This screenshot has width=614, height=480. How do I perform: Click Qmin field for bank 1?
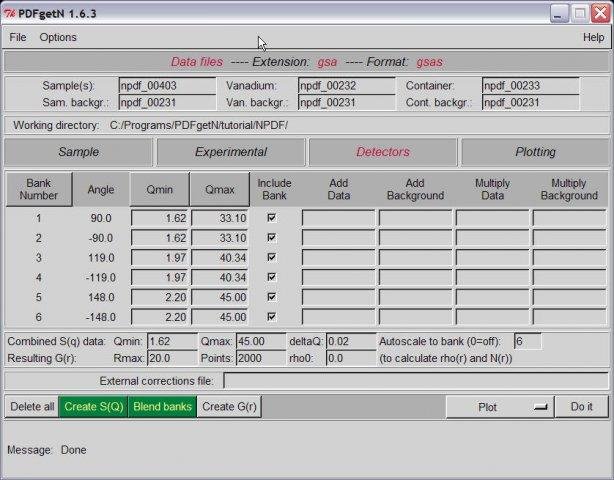click(160, 218)
